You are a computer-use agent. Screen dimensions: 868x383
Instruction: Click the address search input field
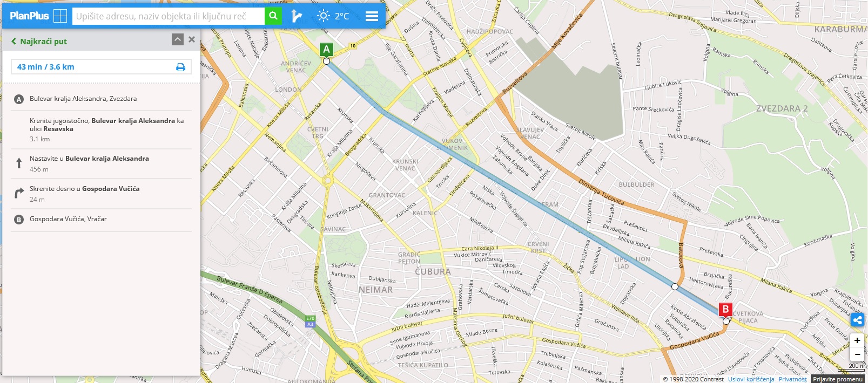click(169, 16)
